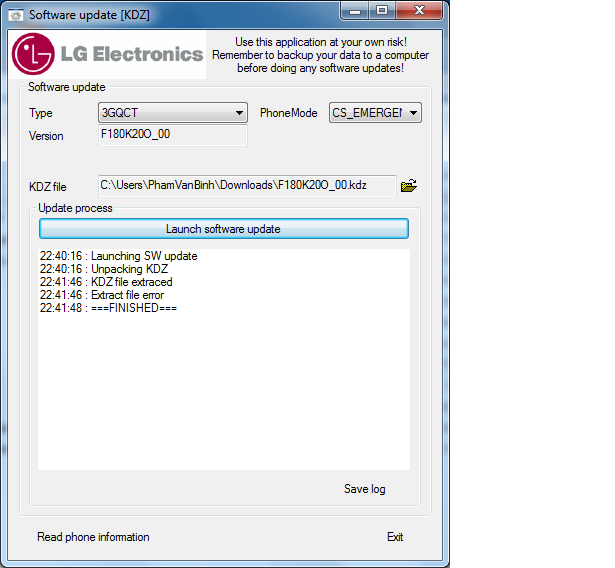Viewport: 615px width, 568px height.
Task: Select the log line 'Launching SW update'
Action: pyautogui.click(x=118, y=256)
